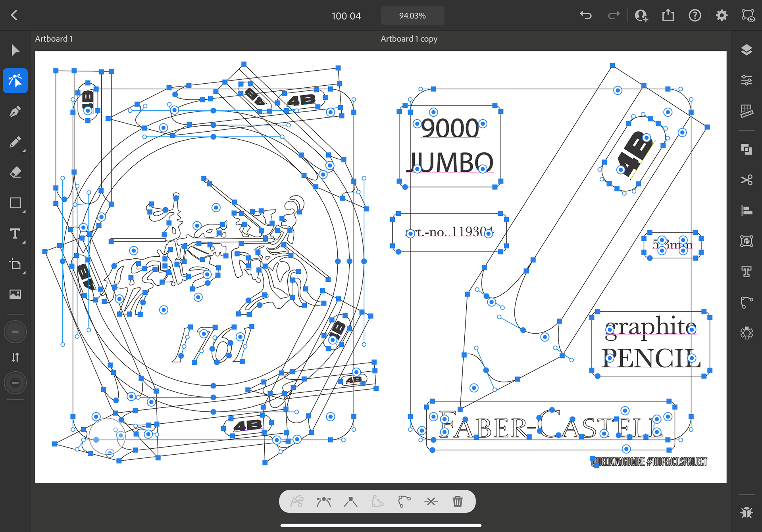Toggle outline preview view mode
This screenshot has width=762, height=532.
click(748, 15)
